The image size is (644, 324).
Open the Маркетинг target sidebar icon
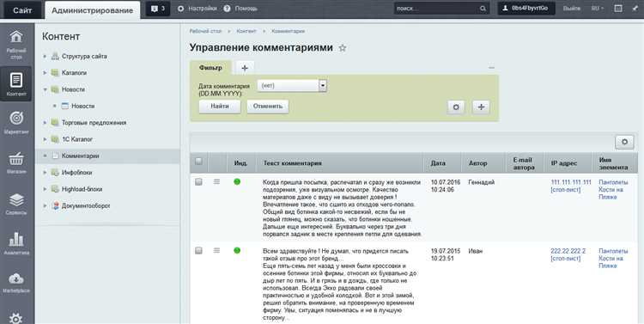(x=16, y=123)
